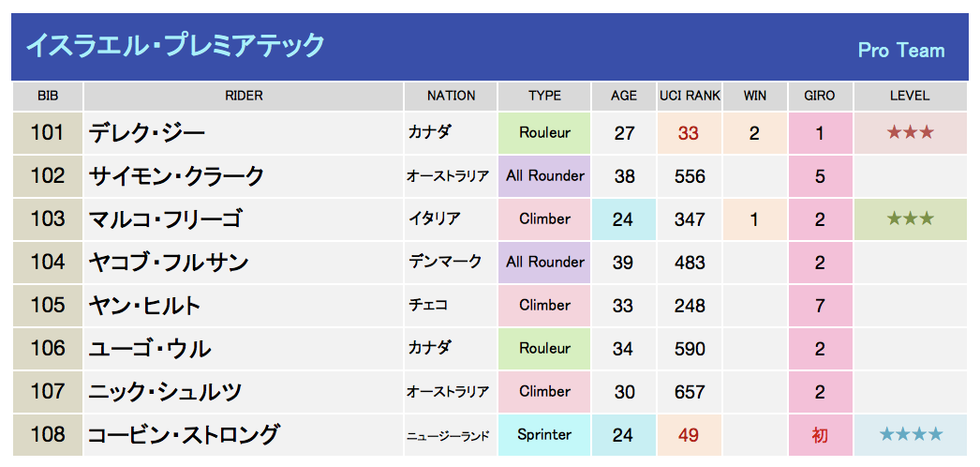Image resolution: width=980 pixels, height=467 pixels.
Task: Click the 初 Giro cell for bib 108
Action: [x=820, y=434]
